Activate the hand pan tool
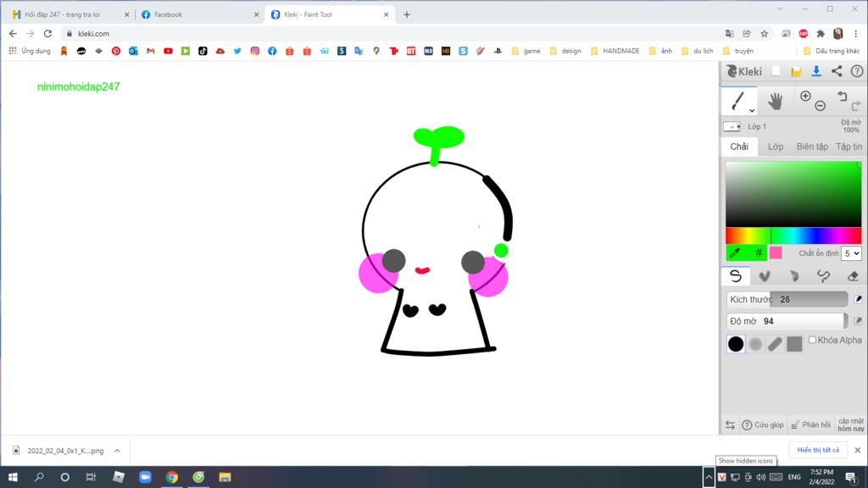This screenshot has width=868, height=488. pos(775,102)
